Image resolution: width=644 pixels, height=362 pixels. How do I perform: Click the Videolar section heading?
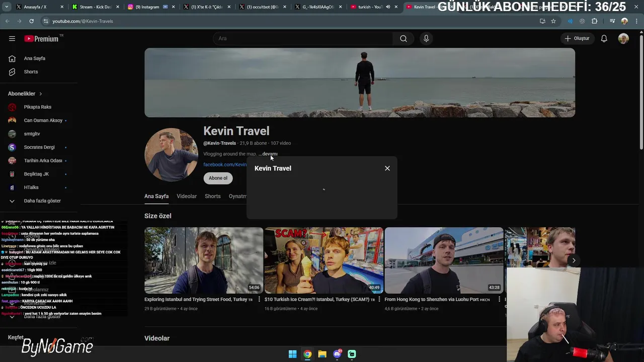point(157,338)
